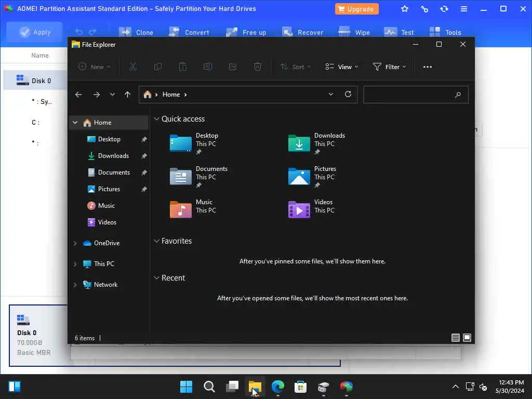
Task: Click the Share icon in File Explorer toolbar
Action: (233, 67)
